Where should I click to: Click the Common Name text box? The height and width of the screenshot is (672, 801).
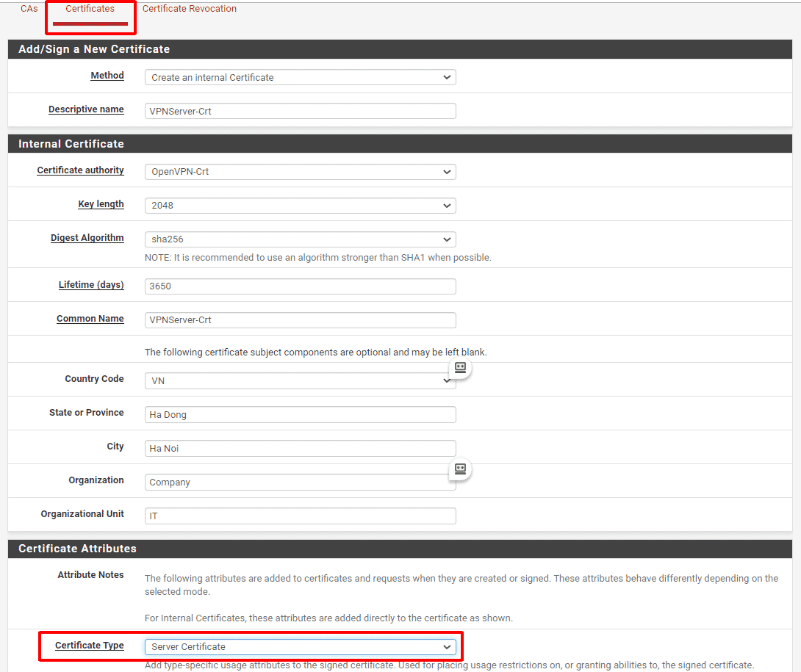click(x=300, y=320)
